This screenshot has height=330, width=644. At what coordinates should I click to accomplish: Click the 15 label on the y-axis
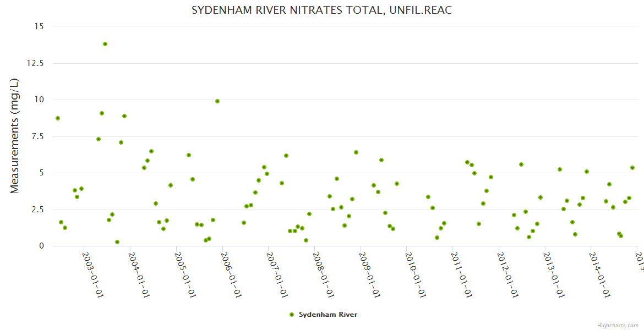[40, 26]
